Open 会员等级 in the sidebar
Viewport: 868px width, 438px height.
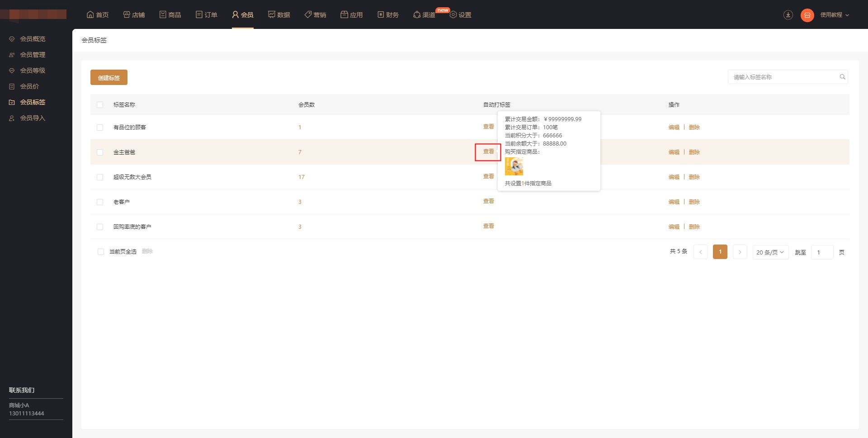pos(33,71)
